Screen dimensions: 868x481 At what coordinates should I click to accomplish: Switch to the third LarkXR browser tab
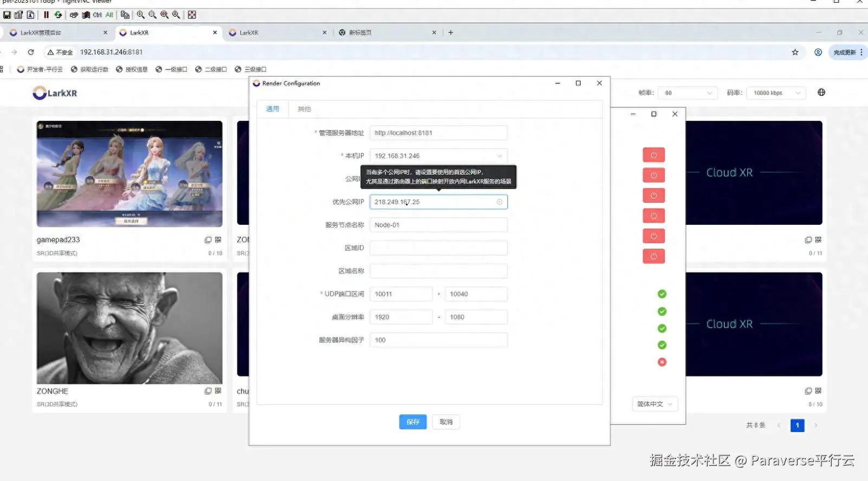[276, 32]
